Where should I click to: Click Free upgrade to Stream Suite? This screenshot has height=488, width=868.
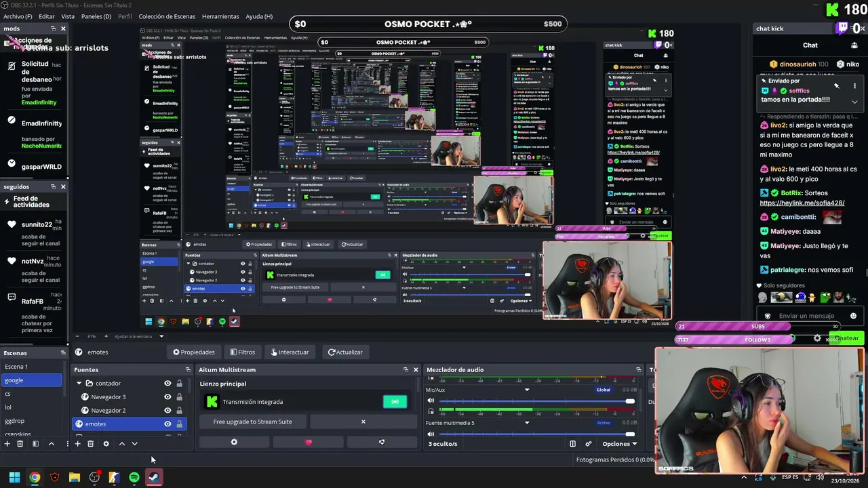(252, 422)
